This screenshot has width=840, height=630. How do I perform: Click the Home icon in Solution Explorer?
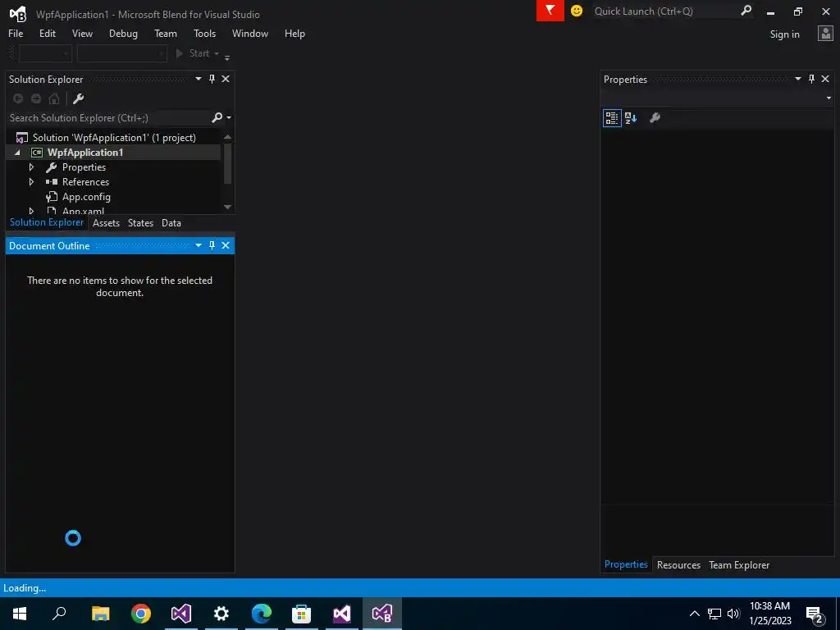pos(54,98)
